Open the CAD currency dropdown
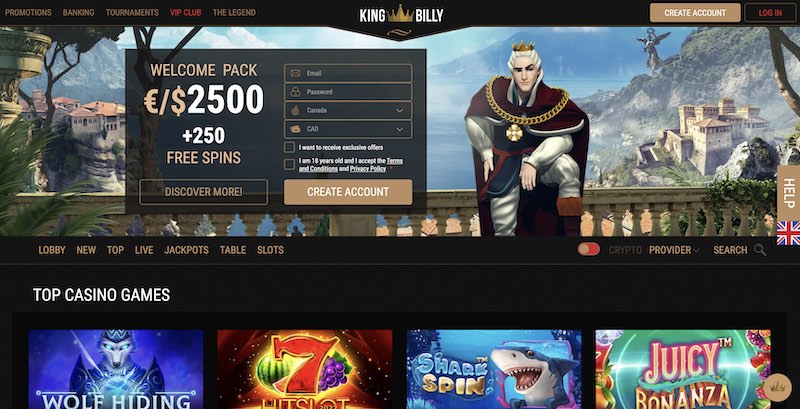800x409 pixels. (348, 129)
